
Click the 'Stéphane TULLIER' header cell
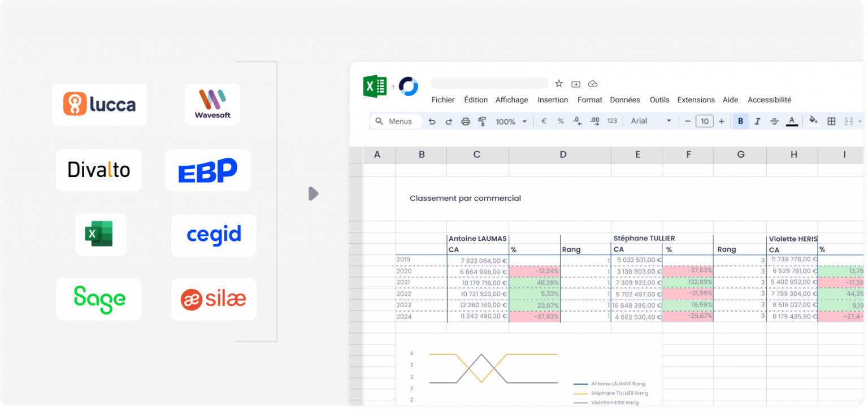click(644, 239)
